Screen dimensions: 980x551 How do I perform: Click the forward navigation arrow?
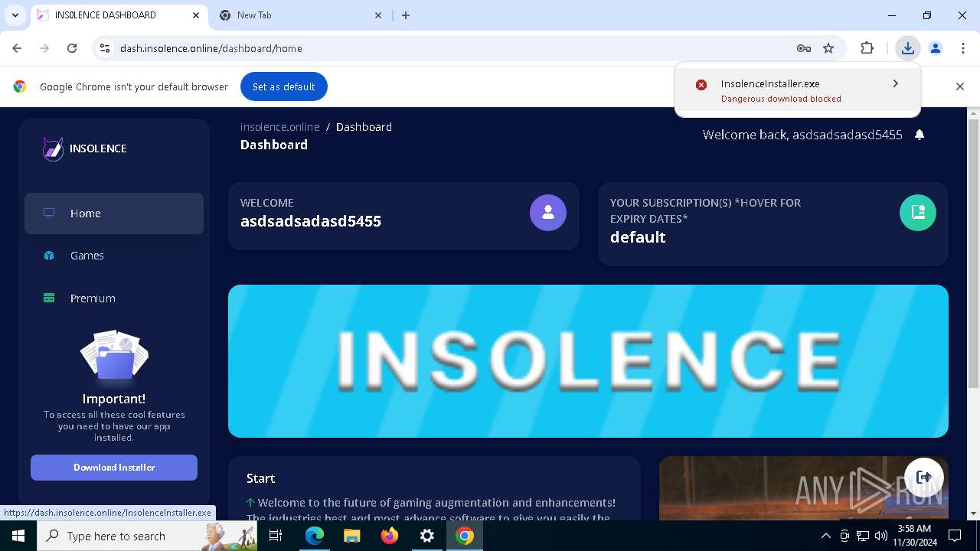click(44, 48)
